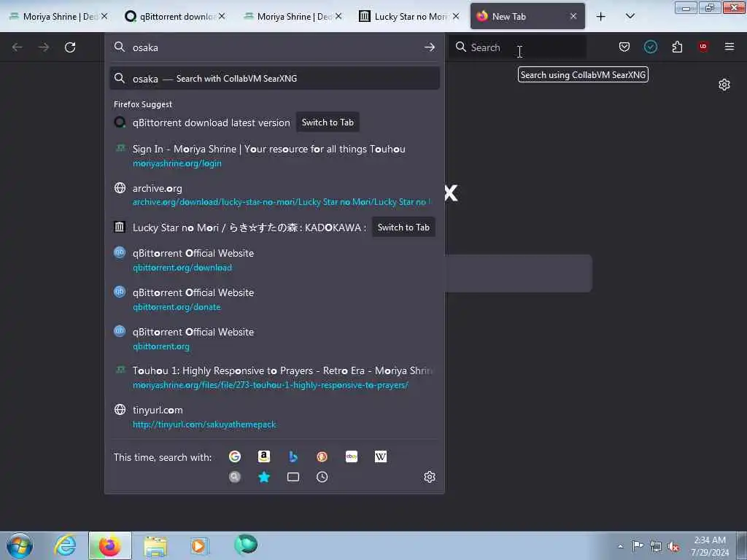The height and width of the screenshot is (560, 747).
Task: Close the qBittorrent download tab
Action: click(x=222, y=16)
